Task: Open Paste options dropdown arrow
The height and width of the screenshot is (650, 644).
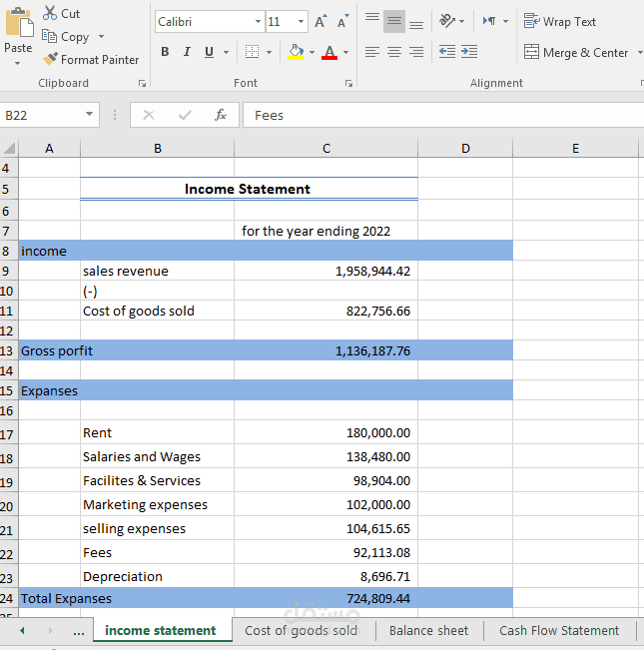Action: (17, 64)
